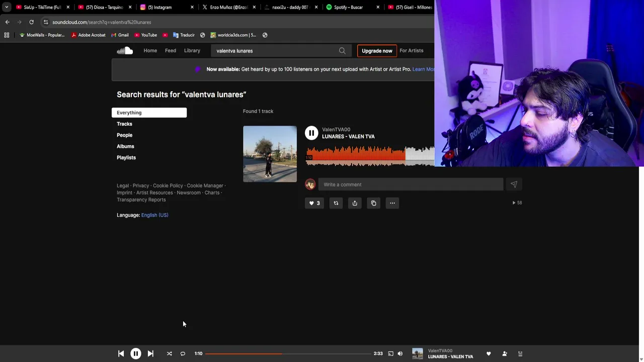
Task: Click the Learn More banner link
Action: (423, 69)
